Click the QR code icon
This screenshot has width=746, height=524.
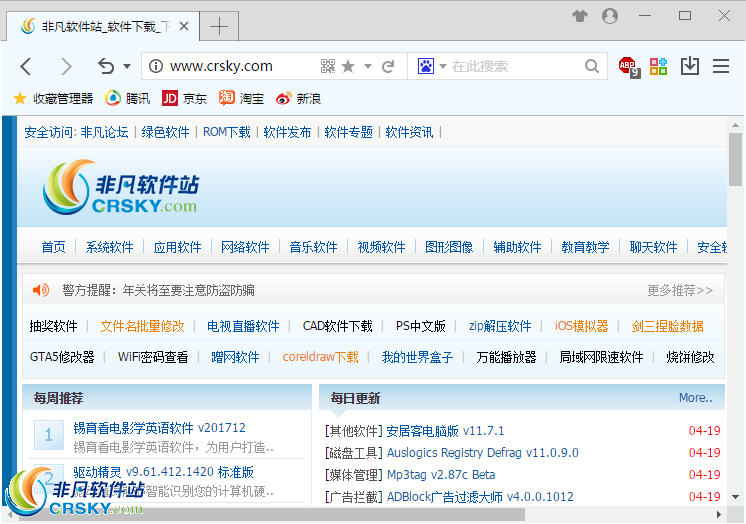tap(328, 66)
